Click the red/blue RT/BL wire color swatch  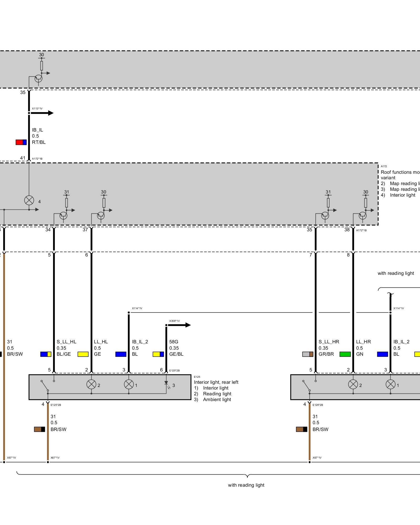pos(21,142)
